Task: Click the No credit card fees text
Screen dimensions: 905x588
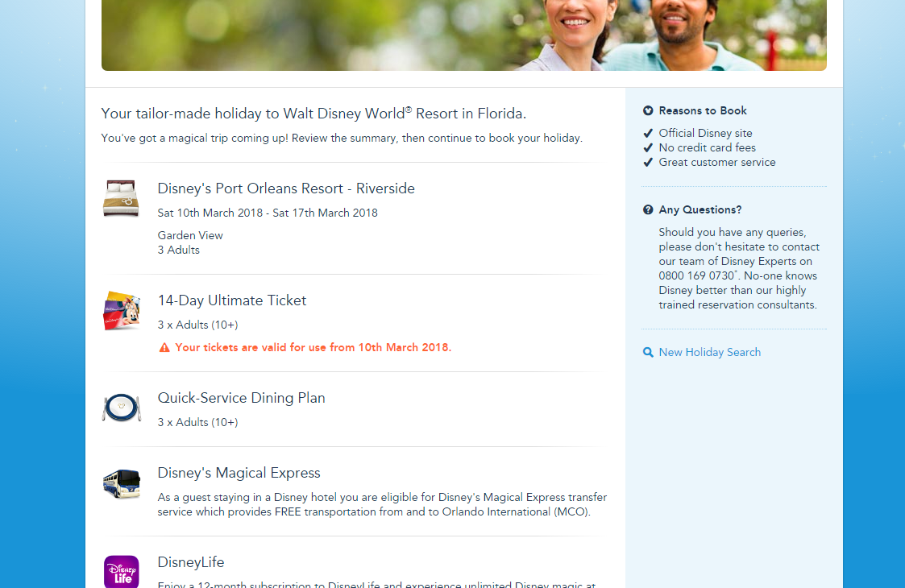Action: 707,147
